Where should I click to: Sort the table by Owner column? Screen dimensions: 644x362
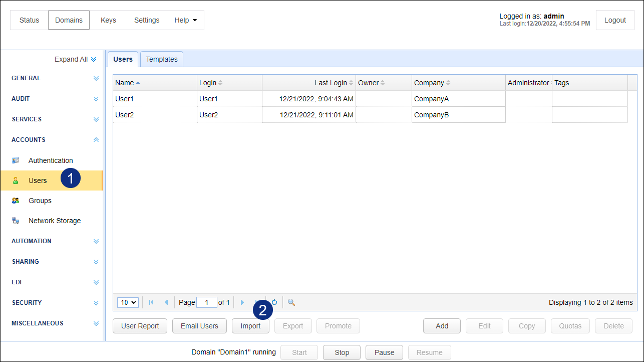pos(384,83)
